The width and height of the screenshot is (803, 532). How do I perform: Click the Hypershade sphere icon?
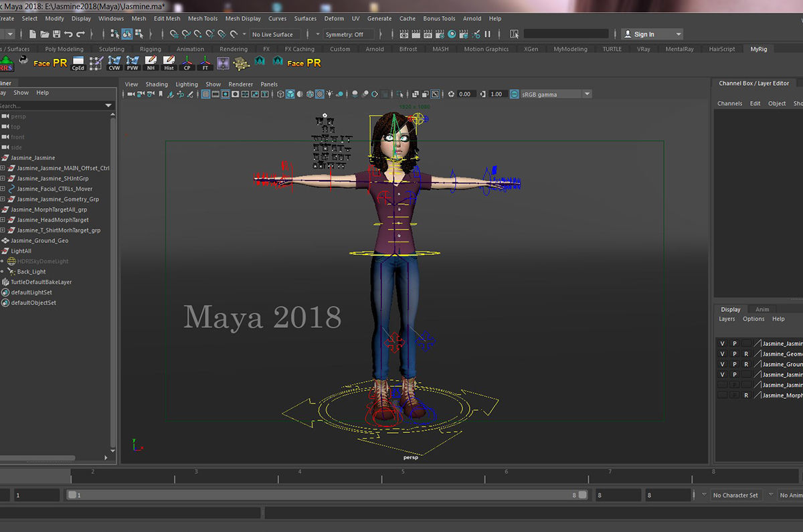(452, 34)
